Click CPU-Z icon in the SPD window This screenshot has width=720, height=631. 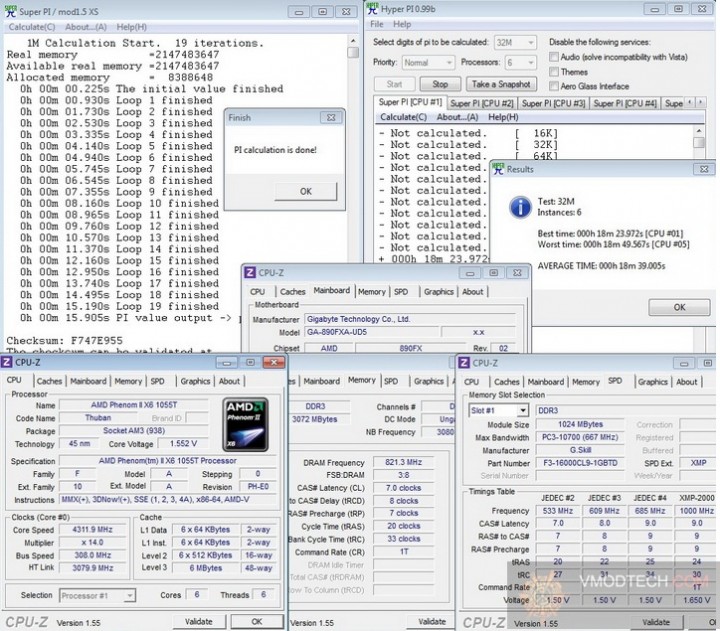coord(464,363)
